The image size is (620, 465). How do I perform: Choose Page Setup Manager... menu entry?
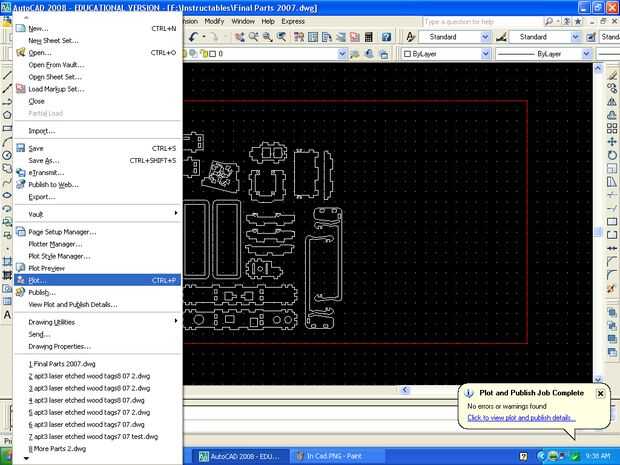[x=97, y=232]
